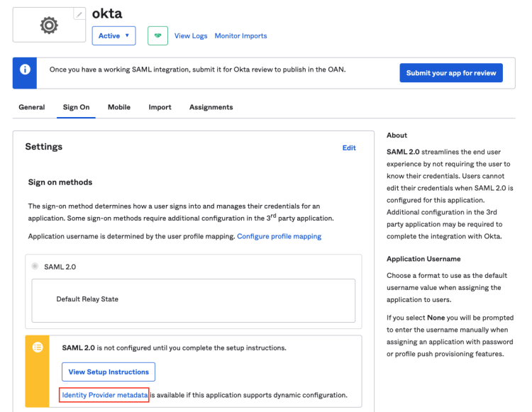Click the green handshake icon button
Image resolution: width=532 pixels, height=412 pixels.
(x=157, y=35)
